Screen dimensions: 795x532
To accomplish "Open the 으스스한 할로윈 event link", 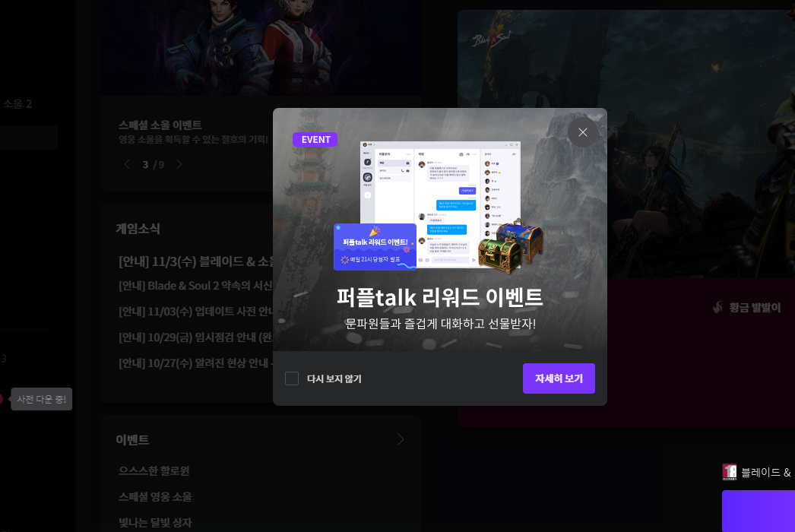I will [x=154, y=470].
